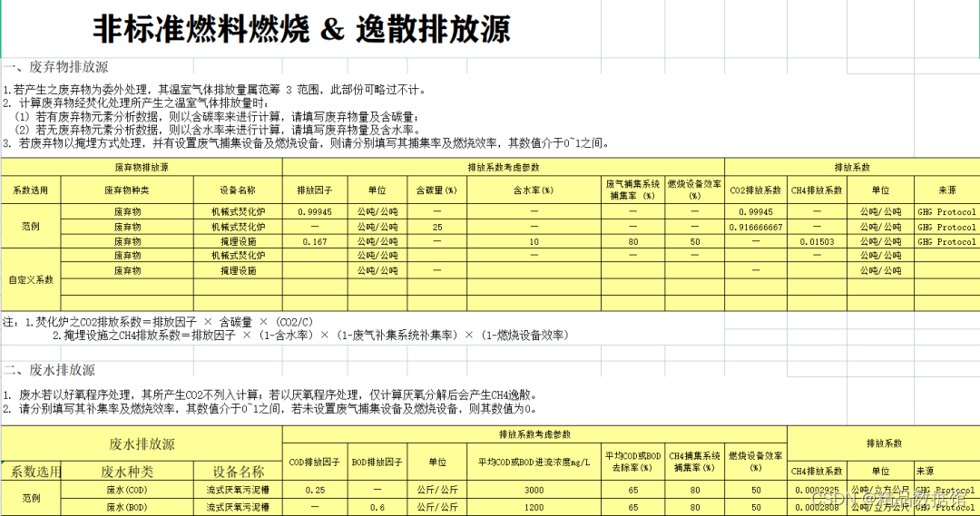Click CH4 coefficient value "0.0002808"

(x=817, y=507)
